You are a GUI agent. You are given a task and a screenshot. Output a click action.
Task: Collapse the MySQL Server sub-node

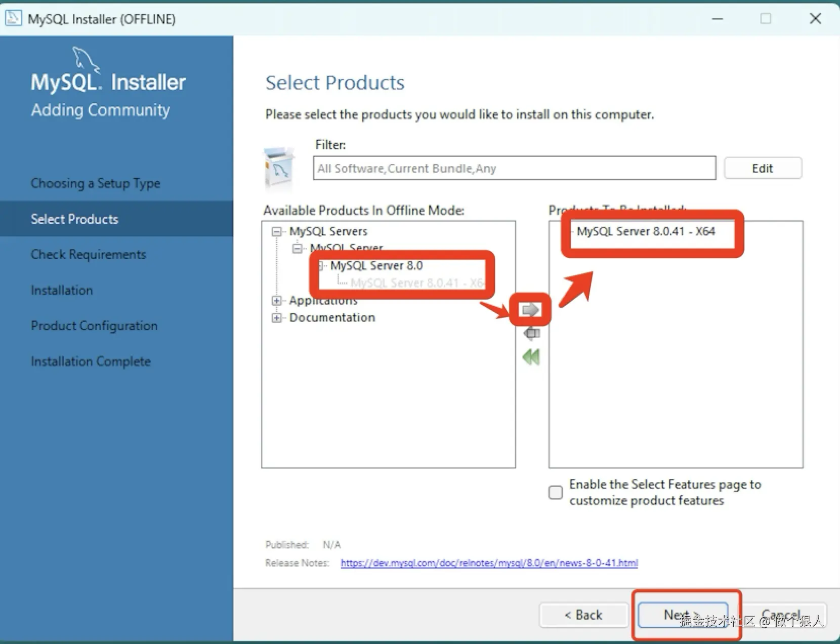point(297,249)
